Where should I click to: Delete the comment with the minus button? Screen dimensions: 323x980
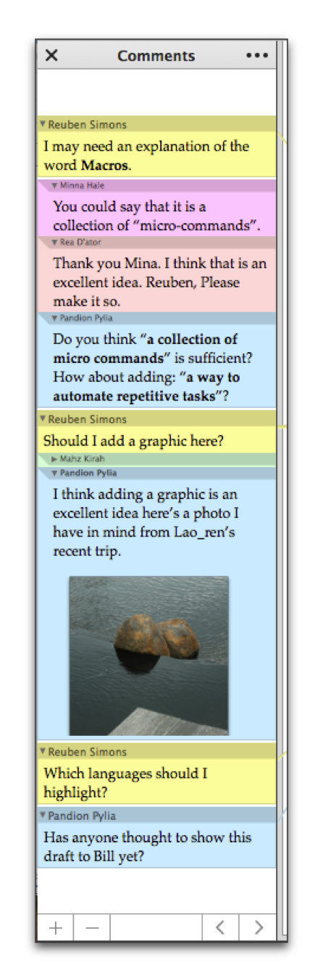point(91,928)
